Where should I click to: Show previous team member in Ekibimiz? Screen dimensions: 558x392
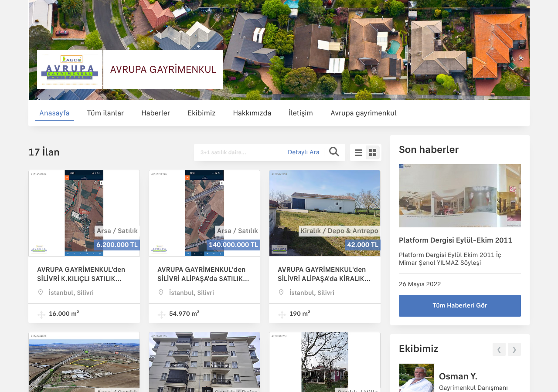[x=499, y=349]
